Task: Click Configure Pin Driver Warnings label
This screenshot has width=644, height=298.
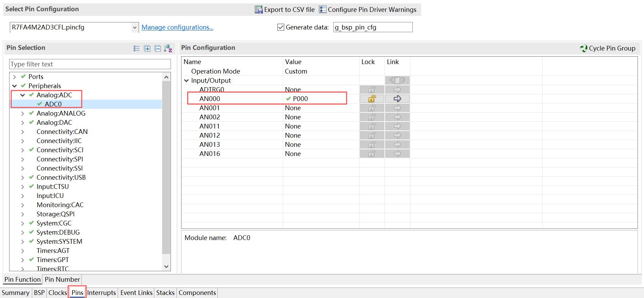Action: [x=372, y=9]
